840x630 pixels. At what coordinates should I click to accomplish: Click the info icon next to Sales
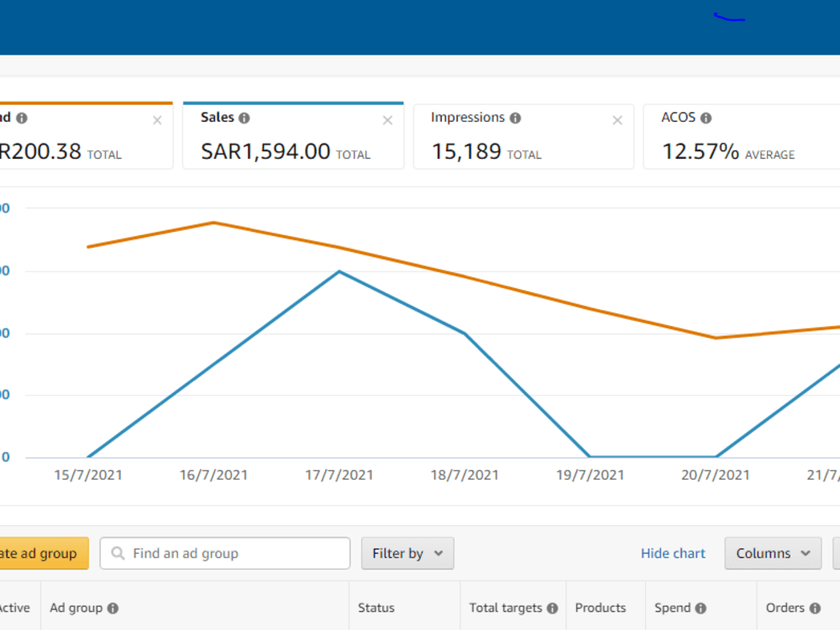(244, 118)
